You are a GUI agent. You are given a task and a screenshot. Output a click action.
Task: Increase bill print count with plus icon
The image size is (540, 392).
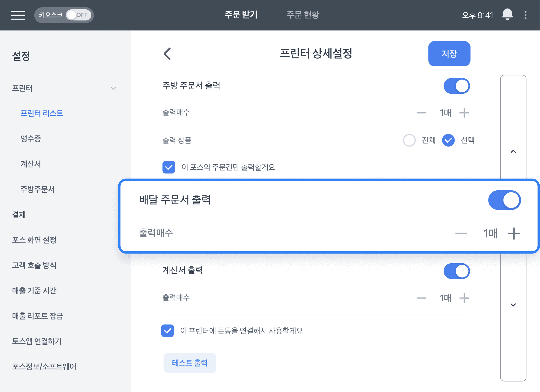[464, 298]
